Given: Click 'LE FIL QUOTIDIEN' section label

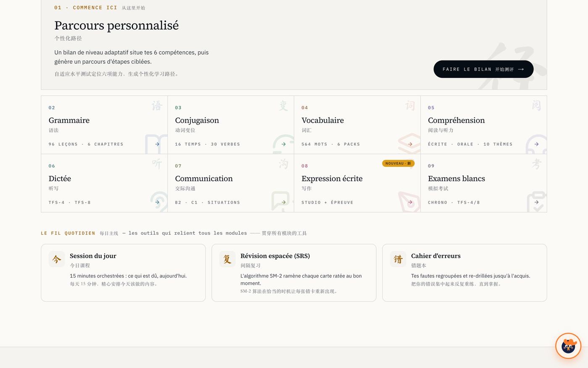Looking at the screenshot, I should [68, 233].
